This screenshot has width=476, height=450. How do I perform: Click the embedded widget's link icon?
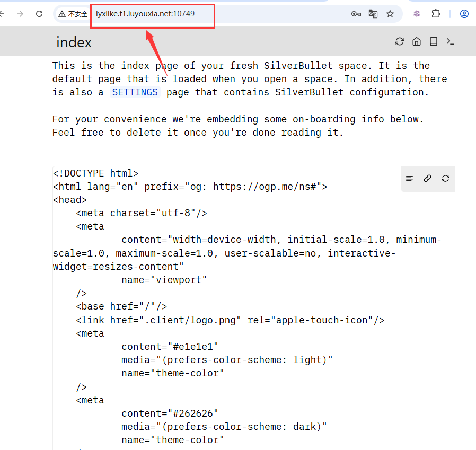coord(427,178)
